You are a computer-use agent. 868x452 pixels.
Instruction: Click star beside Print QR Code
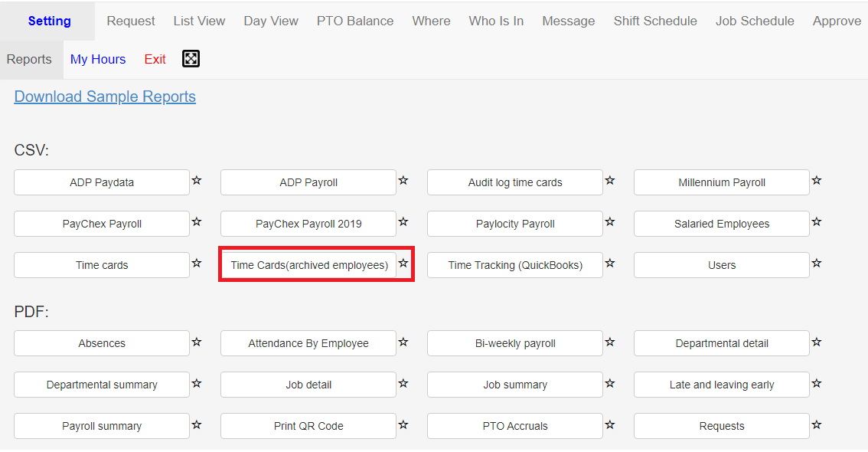click(x=403, y=425)
